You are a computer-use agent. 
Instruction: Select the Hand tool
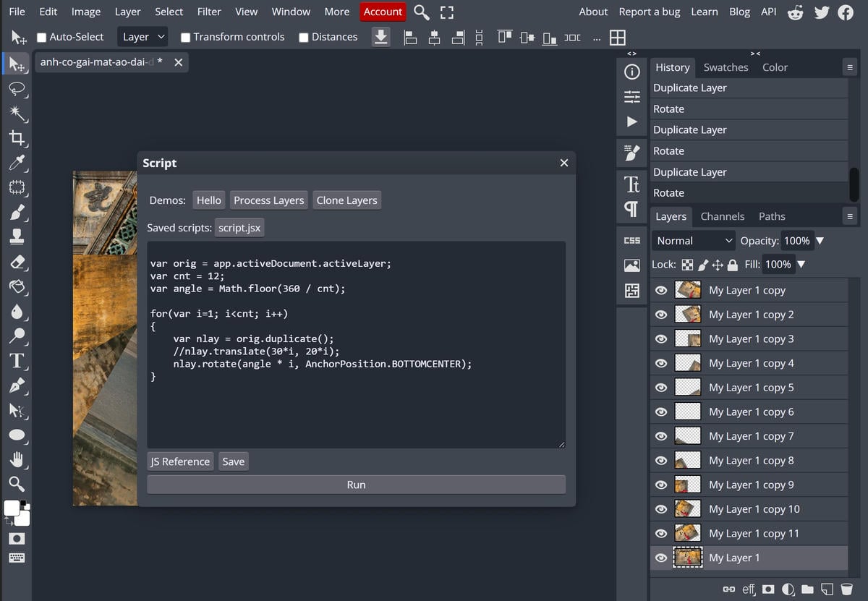(17, 459)
